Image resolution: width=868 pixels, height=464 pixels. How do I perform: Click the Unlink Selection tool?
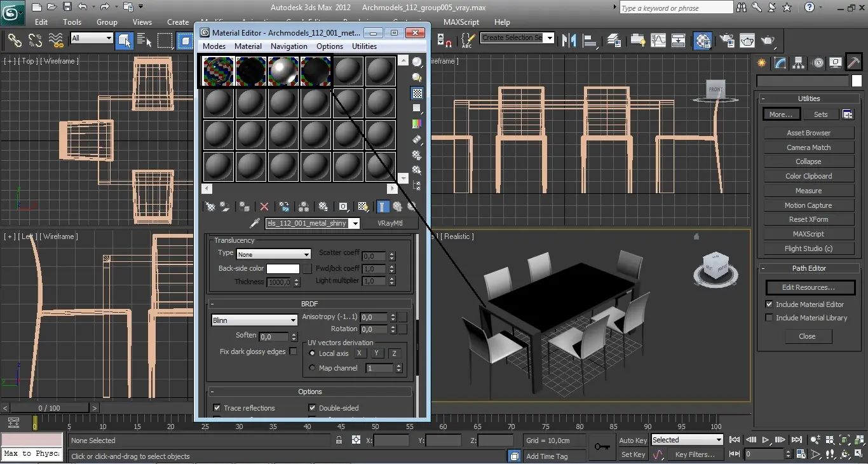point(35,41)
